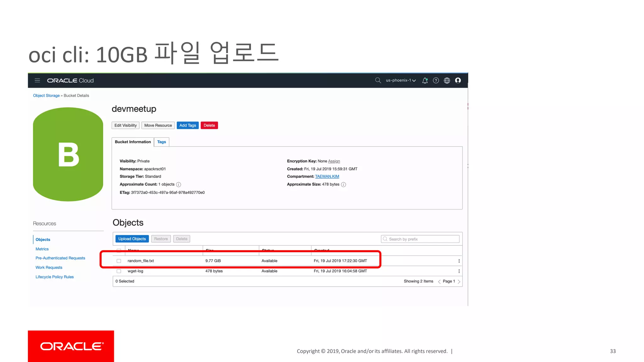Open actions menu for wget-log

click(x=459, y=271)
